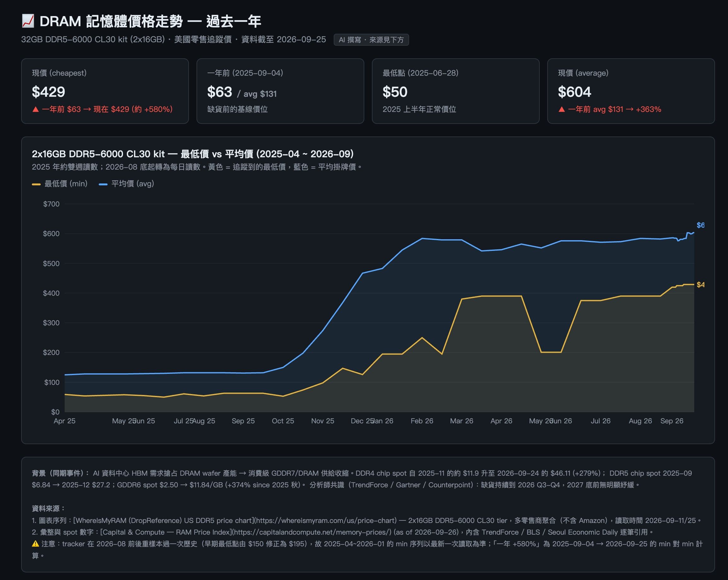Click the blue end-of-line $6 value label
This screenshot has width=728, height=580.
700,225
